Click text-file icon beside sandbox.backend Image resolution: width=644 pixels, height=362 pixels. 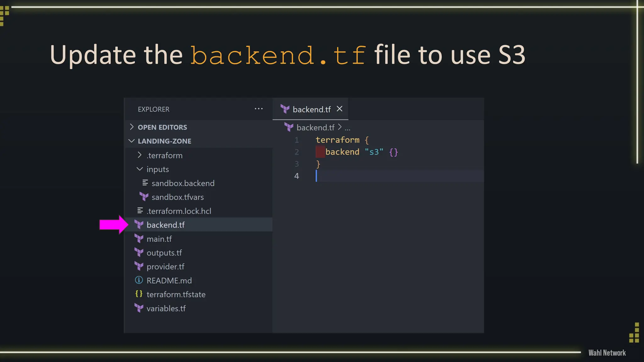pos(145,183)
